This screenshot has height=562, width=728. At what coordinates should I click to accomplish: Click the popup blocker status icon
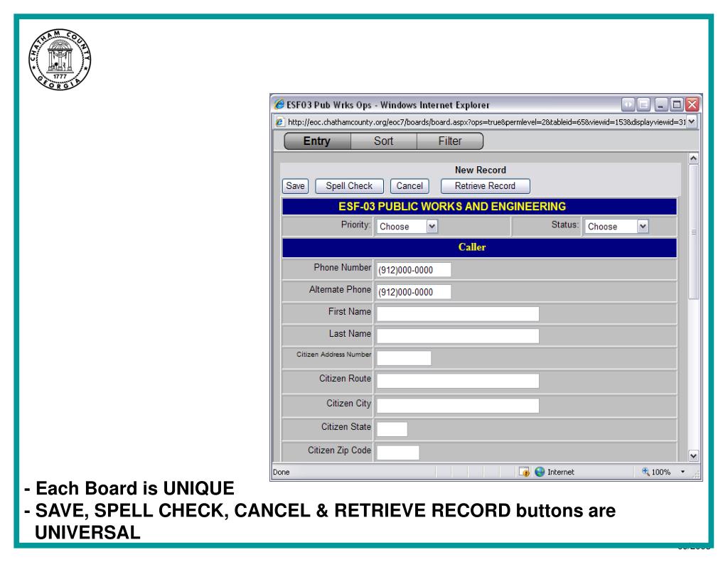524,472
